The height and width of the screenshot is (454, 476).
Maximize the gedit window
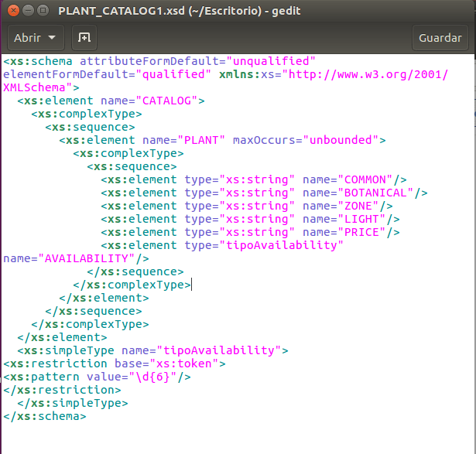pyautogui.click(x=43, y=12)
